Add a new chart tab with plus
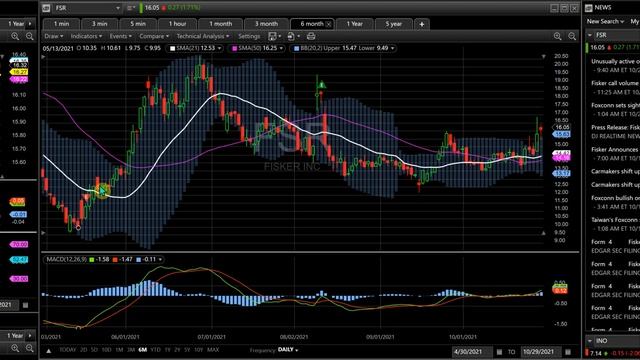Screen dimensions: 640x360 (x=422, y=24)
